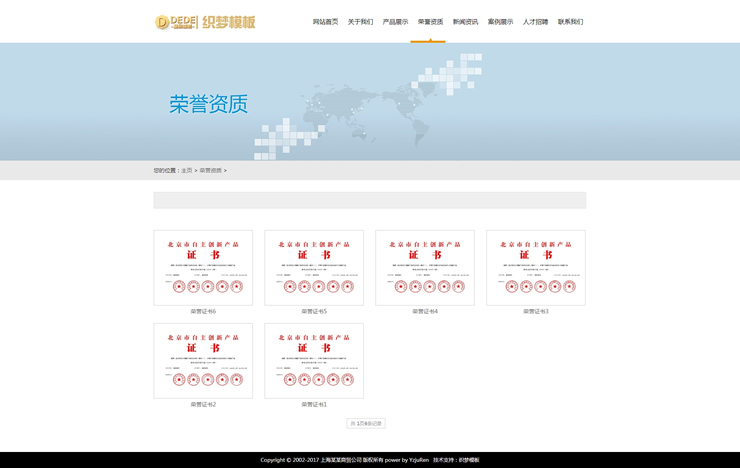View the 荣誉证书4 certificate thumbnail
740x468 pixels.
tap(425, 267)
